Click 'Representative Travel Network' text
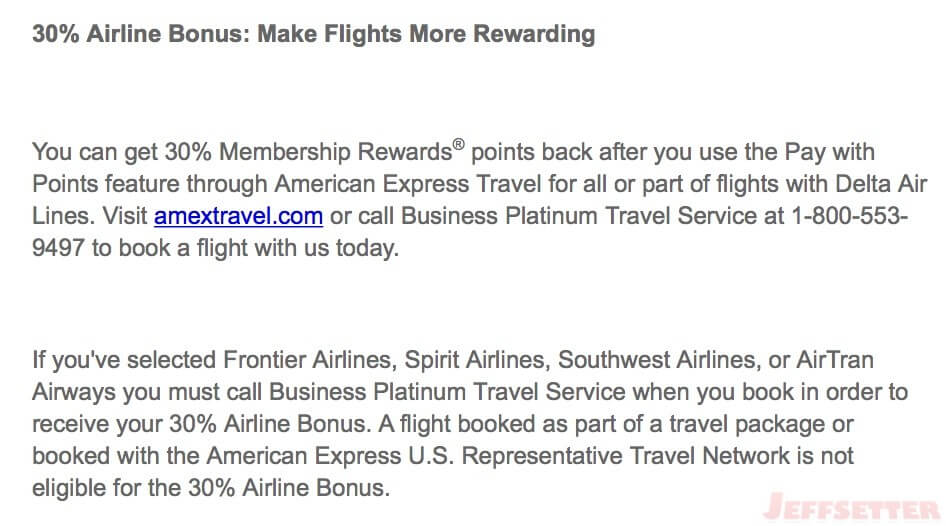The height and width of the screenshot is (526, 946). pyautogui.click(x=626, y=456)
